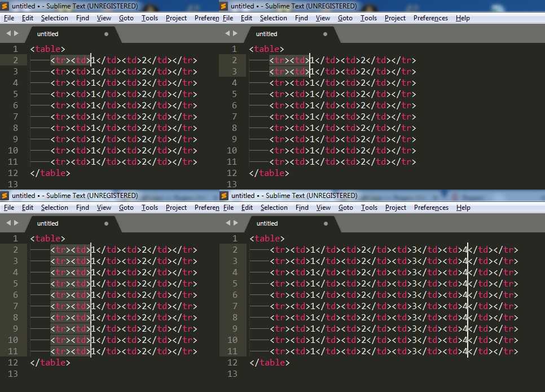Viewport: 545px width, 392px height.
Task: Click the Sublime Text logo in top-right window title bar
Action: pos(224,6)
